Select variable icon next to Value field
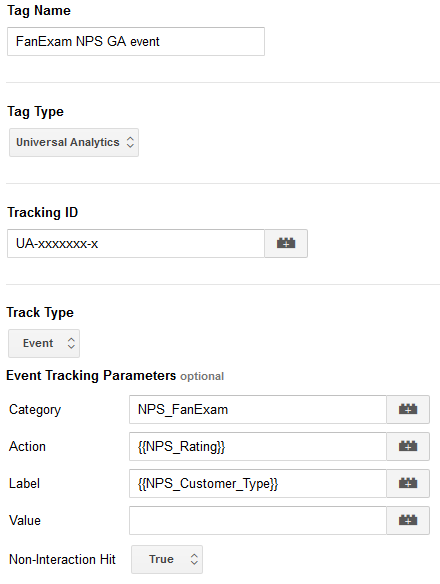The height and width of the screenshot is (584, 440). click(408, 520)
